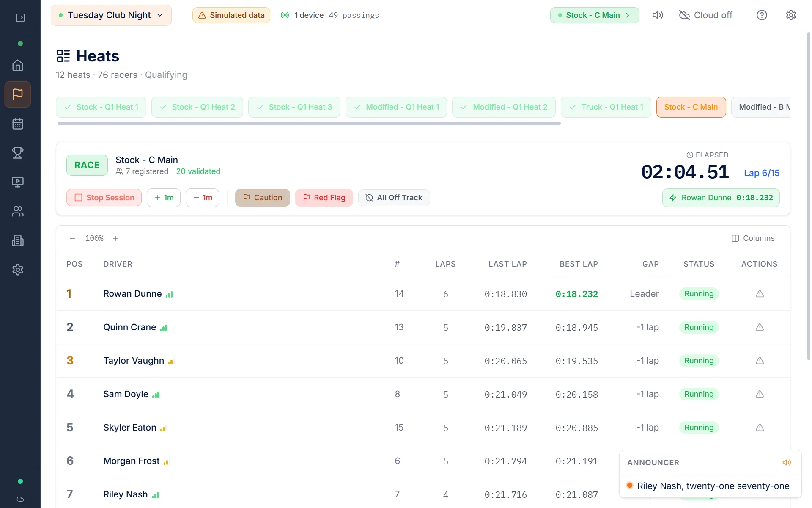812x508 pixels.
Task: Click warning action icon for Sam Doyle
Action: tap(760, 394)
